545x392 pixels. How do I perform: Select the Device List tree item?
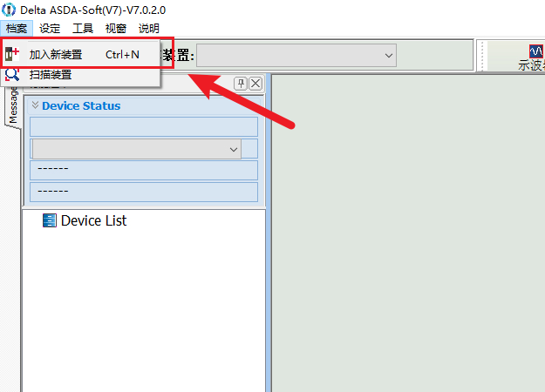pyautogui.click(x=93, y=221)
